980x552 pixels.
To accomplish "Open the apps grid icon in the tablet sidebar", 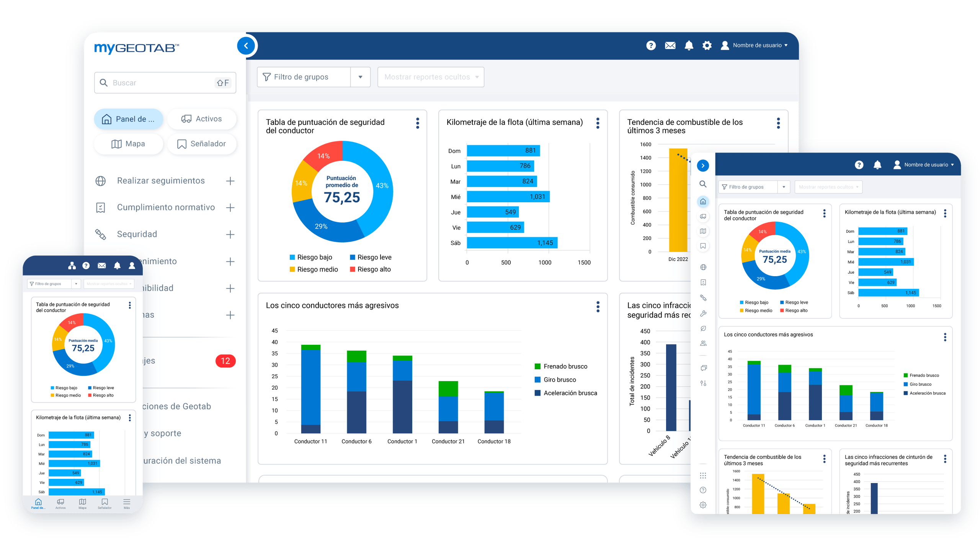I will coord(702,475).
